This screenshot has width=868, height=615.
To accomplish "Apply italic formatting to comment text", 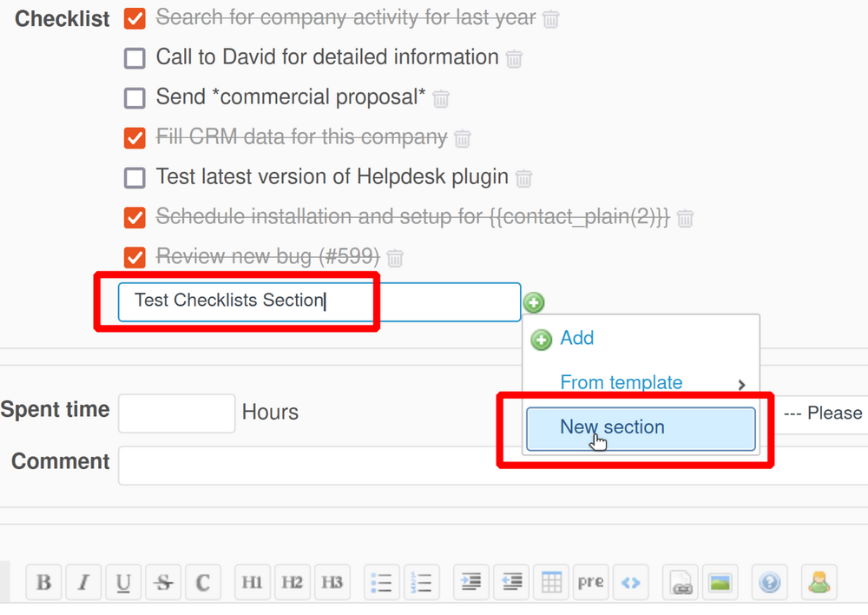I will 83,582.
